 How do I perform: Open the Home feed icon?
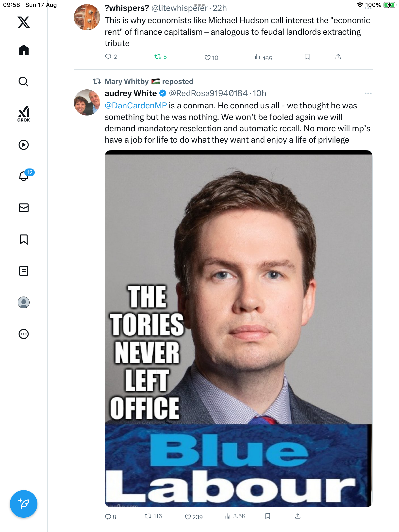pos(24,50)
